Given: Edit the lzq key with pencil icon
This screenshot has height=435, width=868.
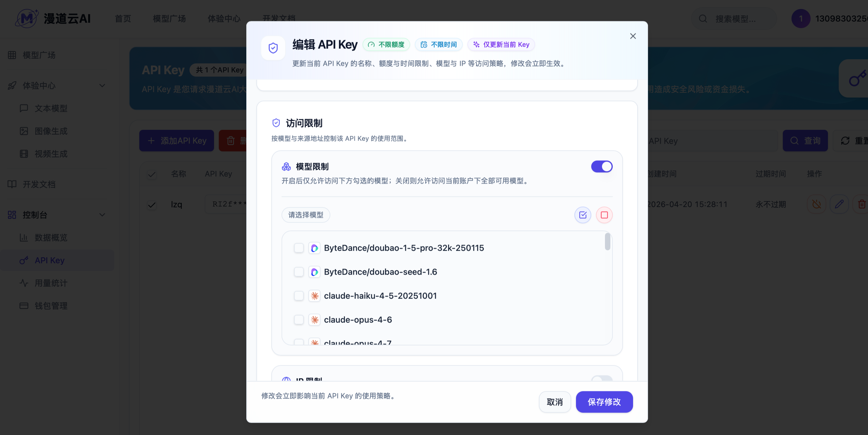Looking at the screenshot, I should (839, 204).
